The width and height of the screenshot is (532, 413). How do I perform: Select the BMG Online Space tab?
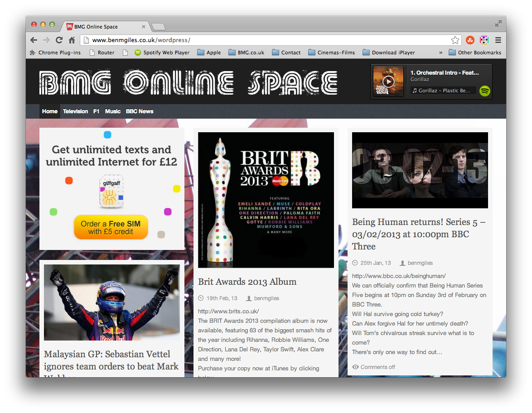click(105, 26)
